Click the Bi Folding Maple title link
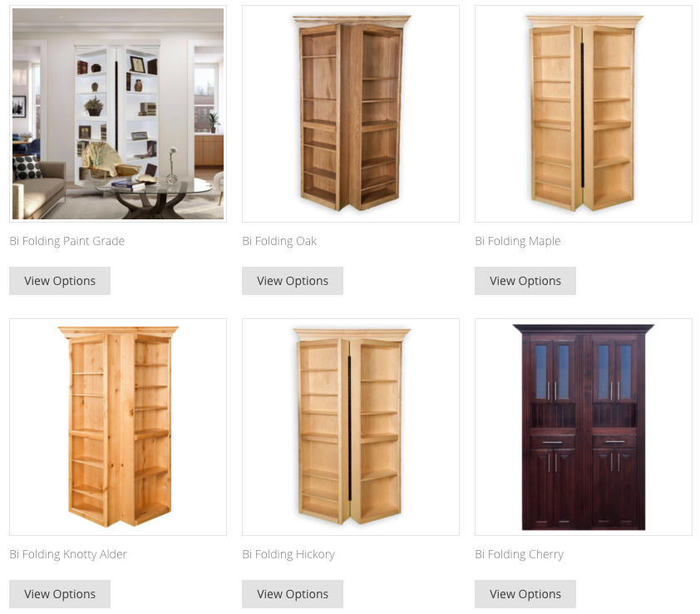This screenshot has height=614, width=700. pyautogui.click(x=518, y=241)
